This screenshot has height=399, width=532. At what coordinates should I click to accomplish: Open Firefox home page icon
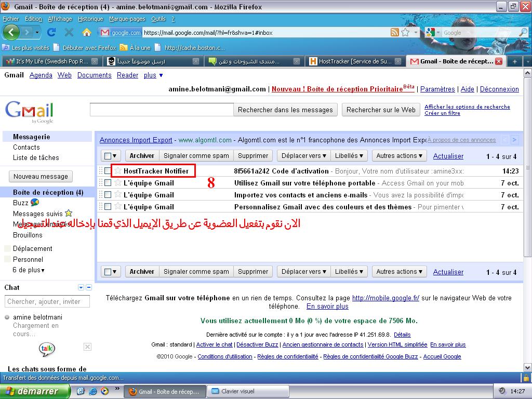click(x=87, y=33)
